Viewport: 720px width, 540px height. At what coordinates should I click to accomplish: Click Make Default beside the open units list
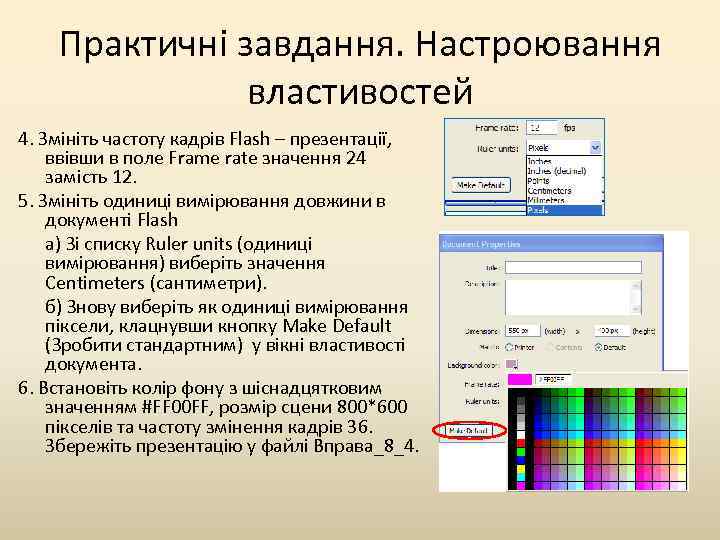click(481, 185)
